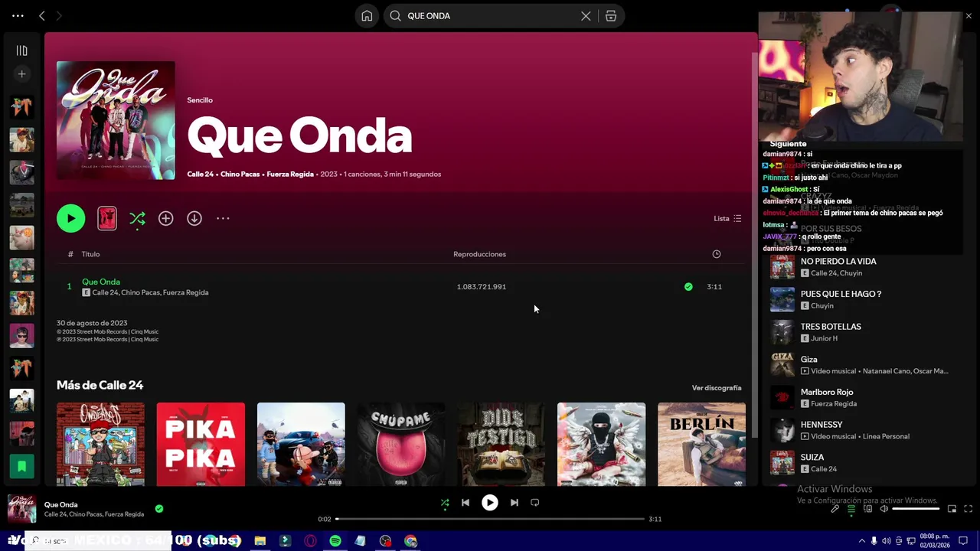Image resolution: width=980 pixels, height=551 pixels.
Task: Open the Lista view dropdown
Action: tap(727, 218)
